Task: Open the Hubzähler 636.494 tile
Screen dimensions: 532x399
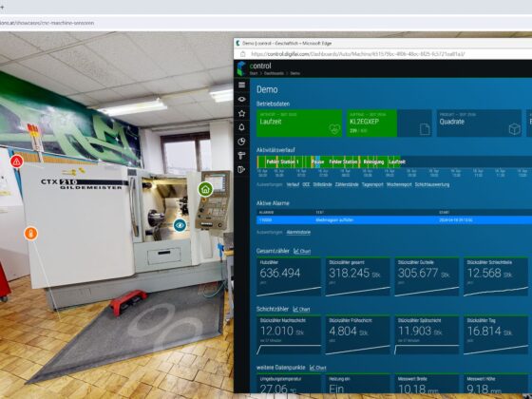Action: [289, 276]
